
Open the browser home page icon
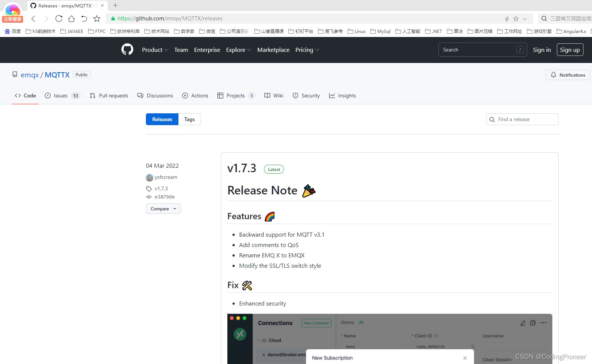tap(71, 19)
